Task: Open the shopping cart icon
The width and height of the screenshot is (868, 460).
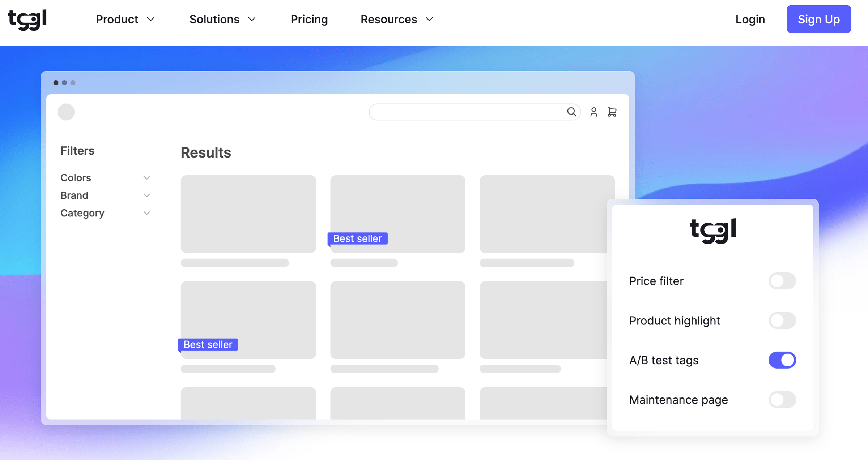Action: [612, 112]
